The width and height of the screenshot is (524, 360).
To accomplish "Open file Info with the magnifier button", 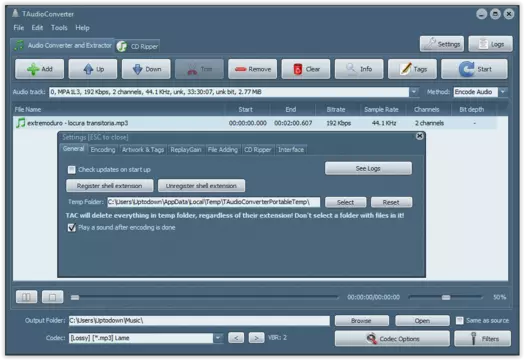I will (359, 69).
